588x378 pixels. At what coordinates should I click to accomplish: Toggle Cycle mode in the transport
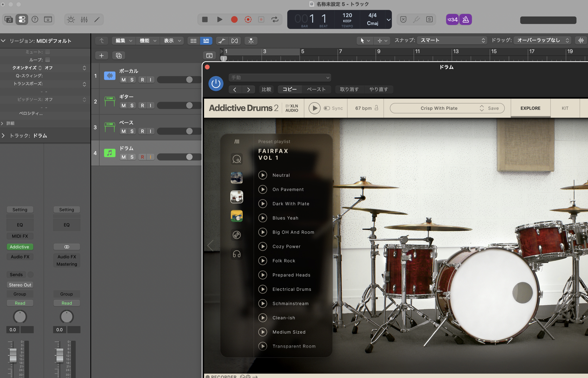click(x=275, y=20)
